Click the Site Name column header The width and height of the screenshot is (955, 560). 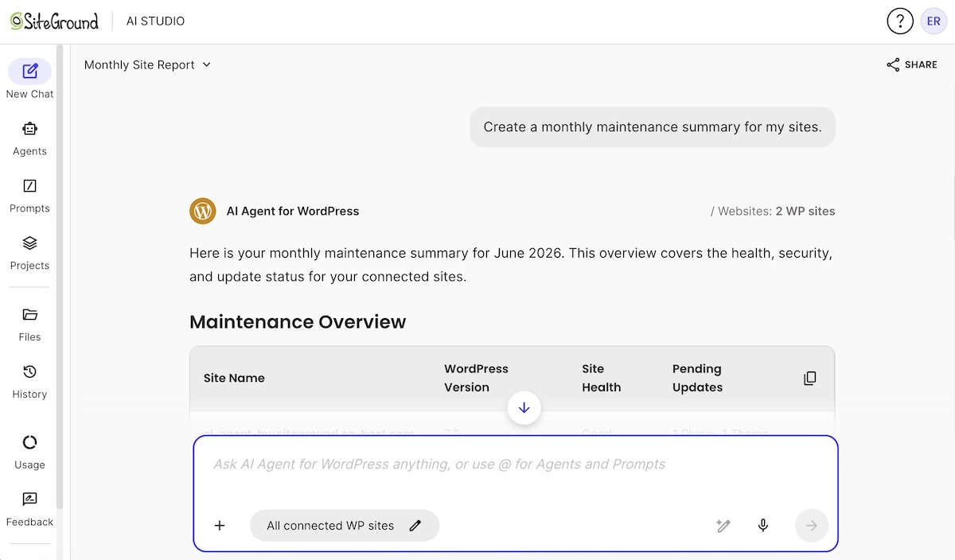tap(234, 379)
